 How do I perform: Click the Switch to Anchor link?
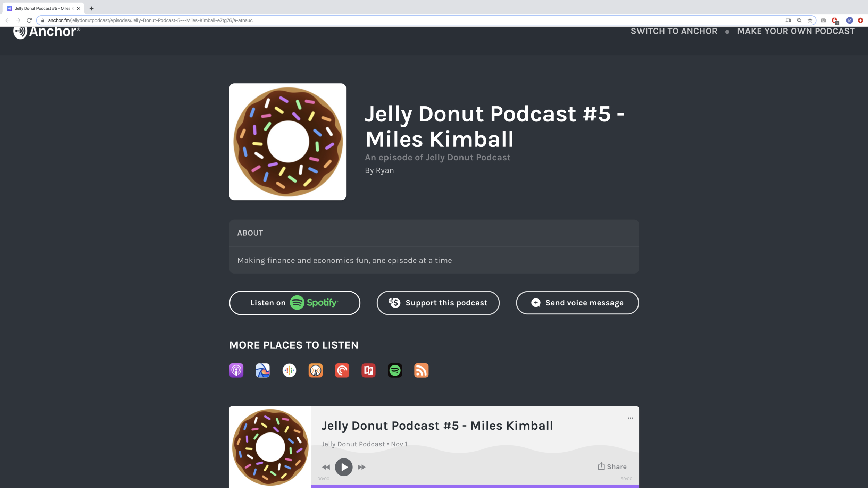pyautogui.click(x=674, y=31)
